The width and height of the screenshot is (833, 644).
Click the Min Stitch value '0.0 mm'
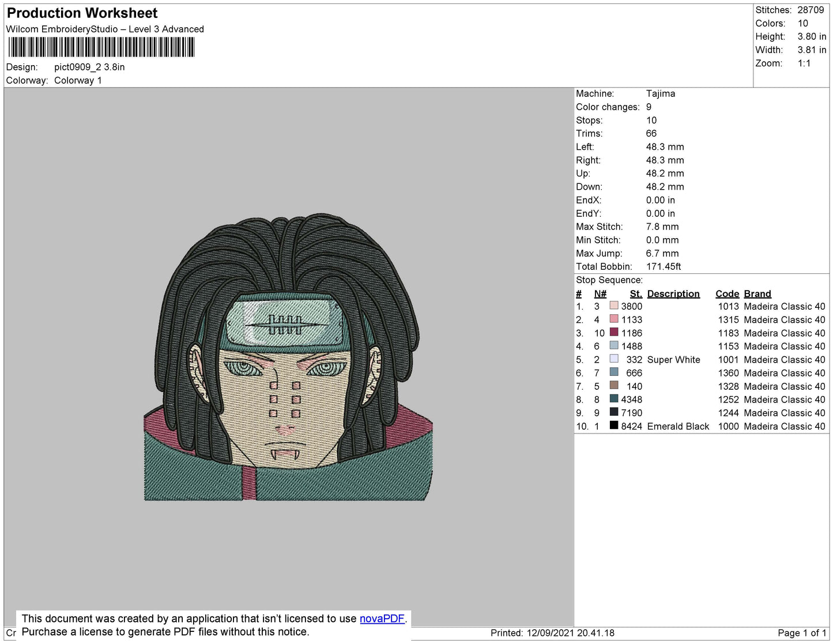click(662, 240)
